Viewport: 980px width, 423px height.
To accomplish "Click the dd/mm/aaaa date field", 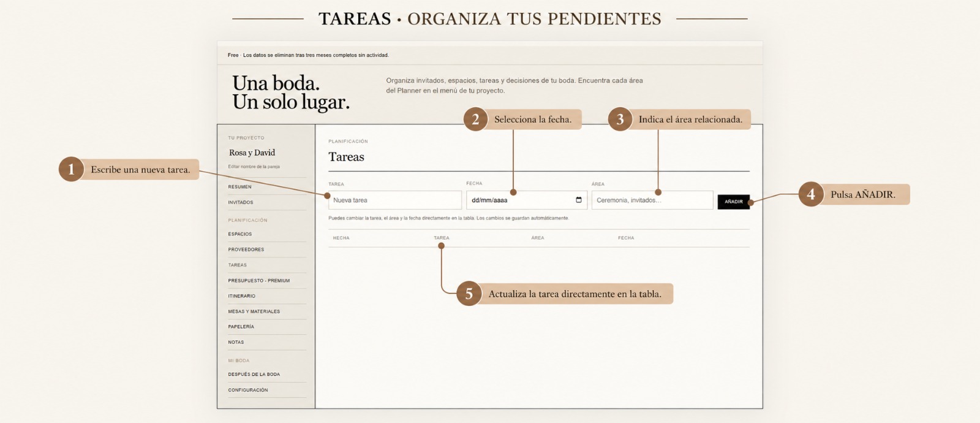I will click(x=527, y=200).
